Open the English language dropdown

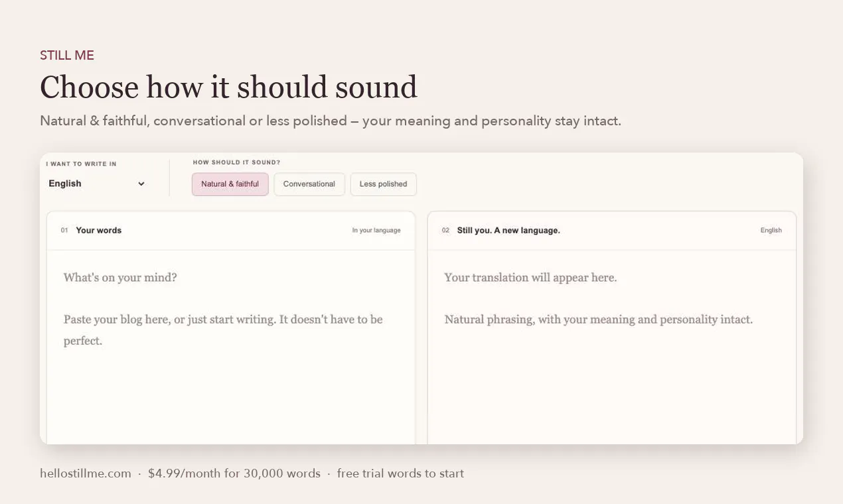coord(97,184)
